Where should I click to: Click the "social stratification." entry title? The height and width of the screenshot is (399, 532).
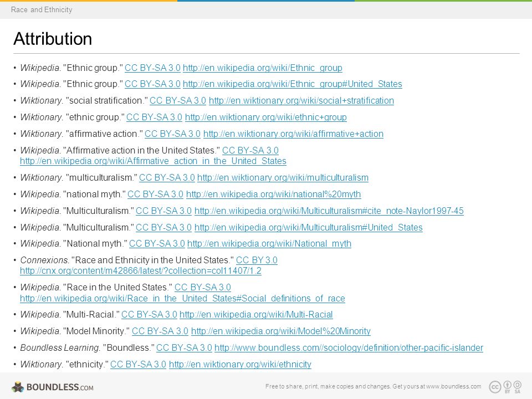pyautogui.click(x=106, y=100)
